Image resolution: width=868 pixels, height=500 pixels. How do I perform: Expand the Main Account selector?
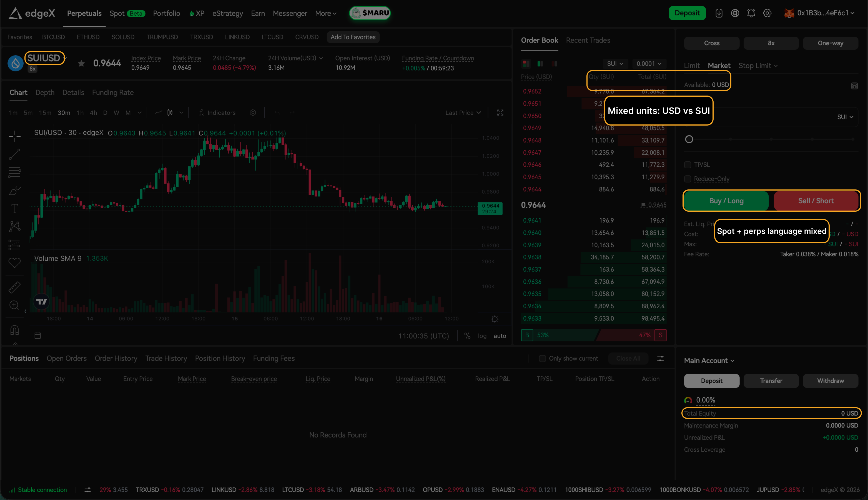[709, 361]
